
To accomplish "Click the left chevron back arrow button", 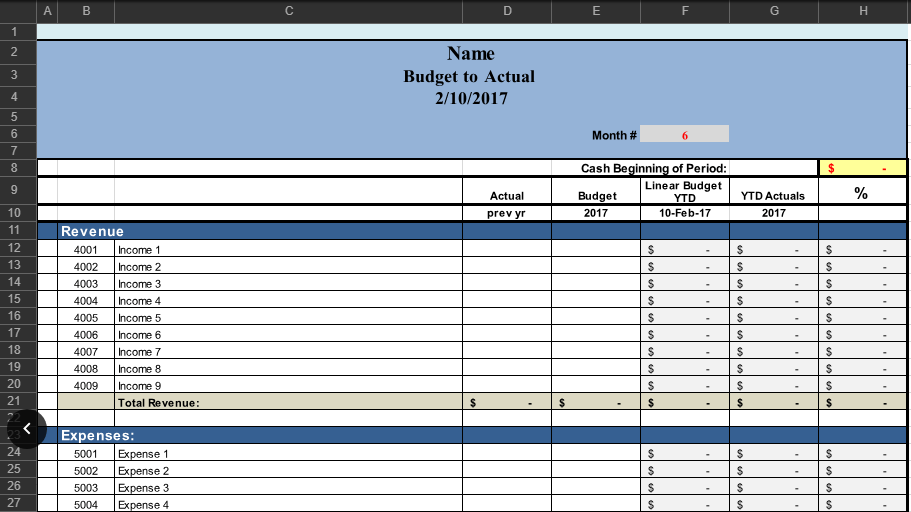I will (27, 429).
